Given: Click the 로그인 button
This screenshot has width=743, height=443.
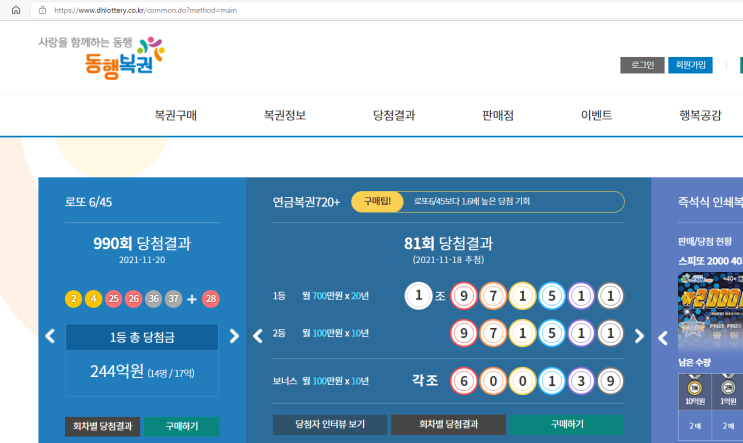Looking at the screenshot, I should pyautogui.click(x=642, y=65).
